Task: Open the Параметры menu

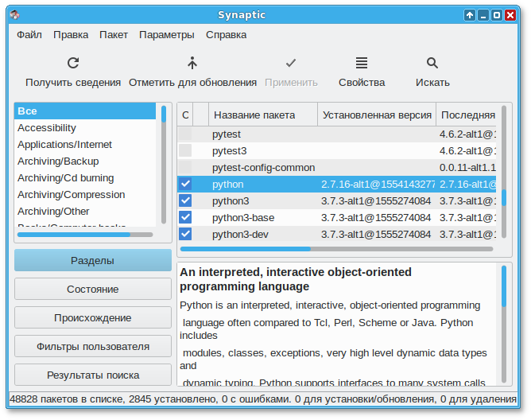Action: coord(167,34)
